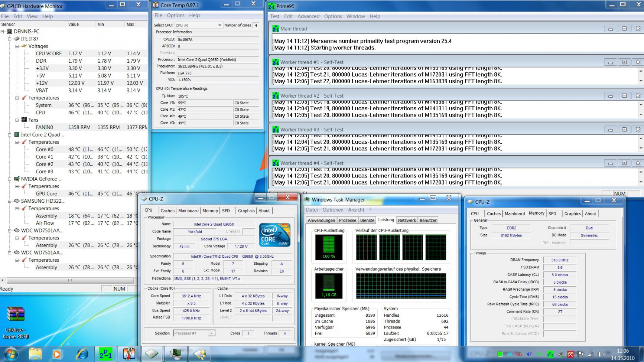Click the green Task Manager CPU usage tray icon
Image resolution: width=644 pixels, height=362 pixels.
click(x=500, y=354)
